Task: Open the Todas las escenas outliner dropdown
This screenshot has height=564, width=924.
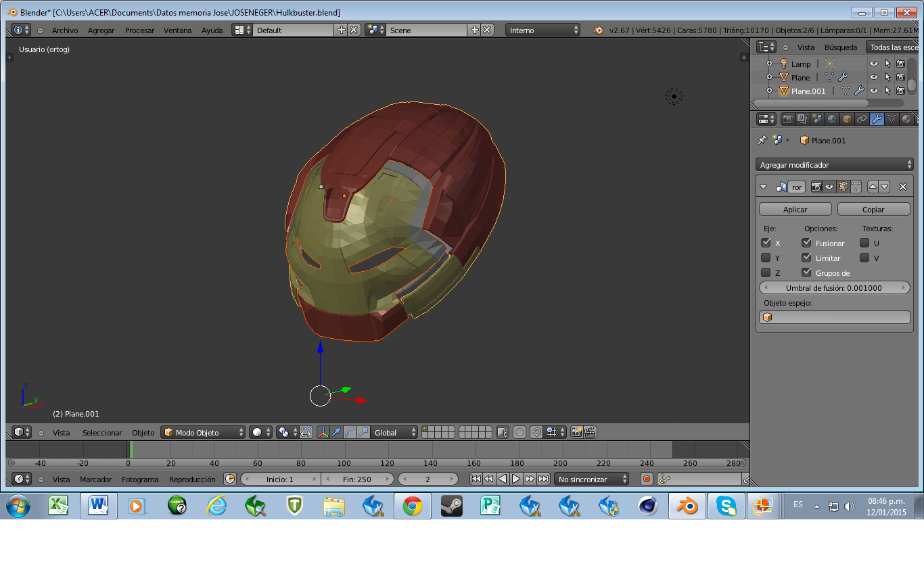Action: (893, 47)
